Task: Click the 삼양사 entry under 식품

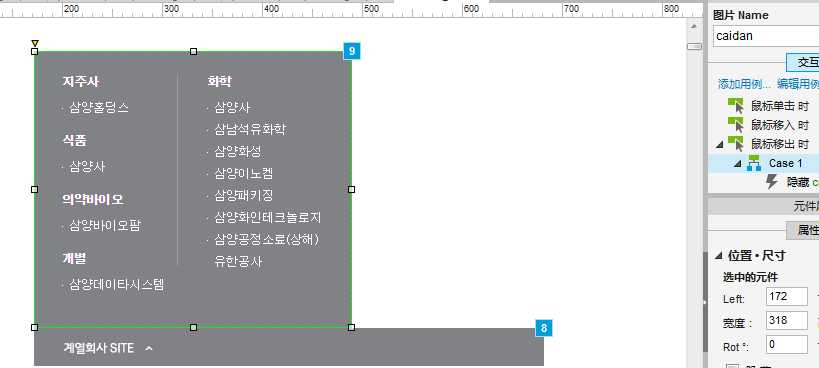Action: [x=87, y=167]
